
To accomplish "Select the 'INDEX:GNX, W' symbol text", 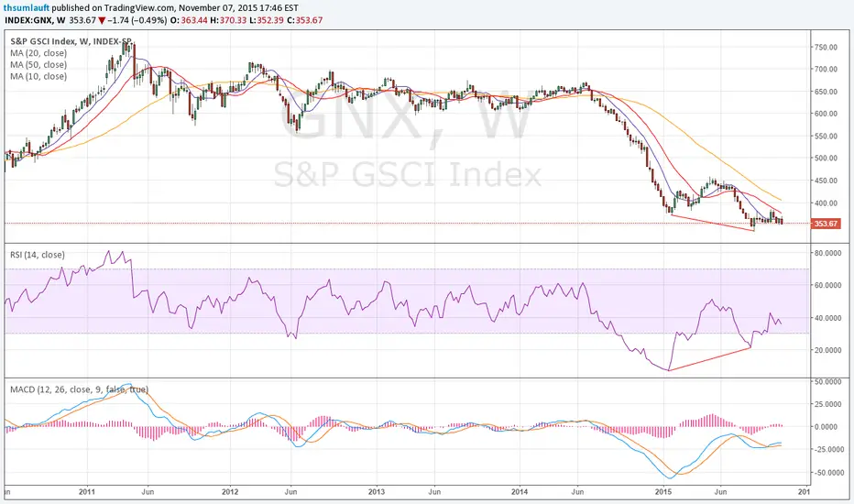I will point(35,20).
